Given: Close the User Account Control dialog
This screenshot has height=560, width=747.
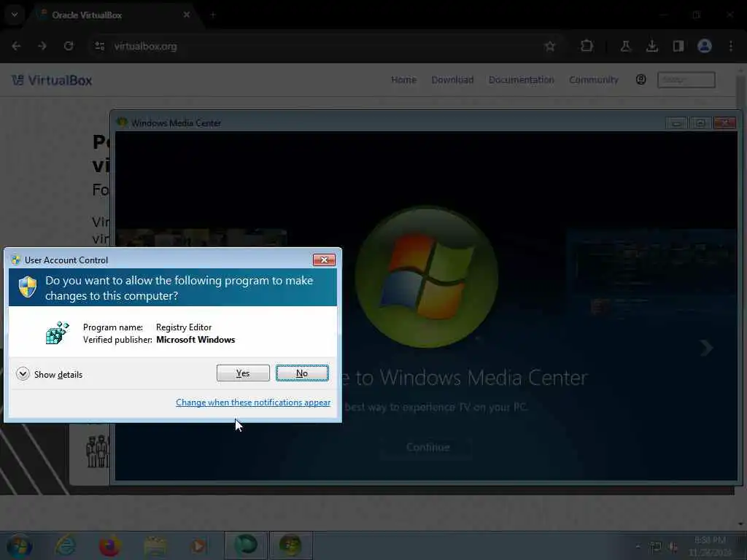Looking at the screenshot, I should coord(324,260).
